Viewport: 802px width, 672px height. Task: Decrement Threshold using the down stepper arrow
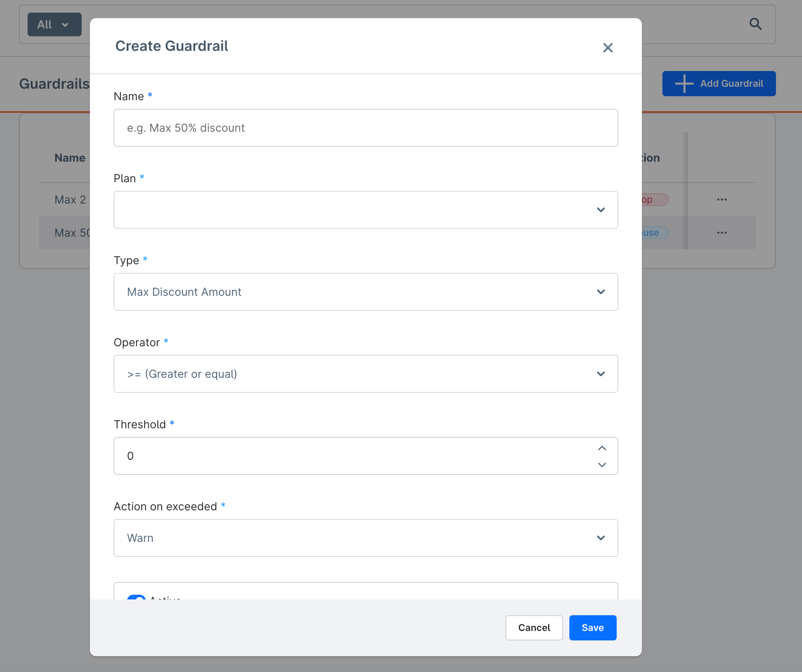pos(602,465)
